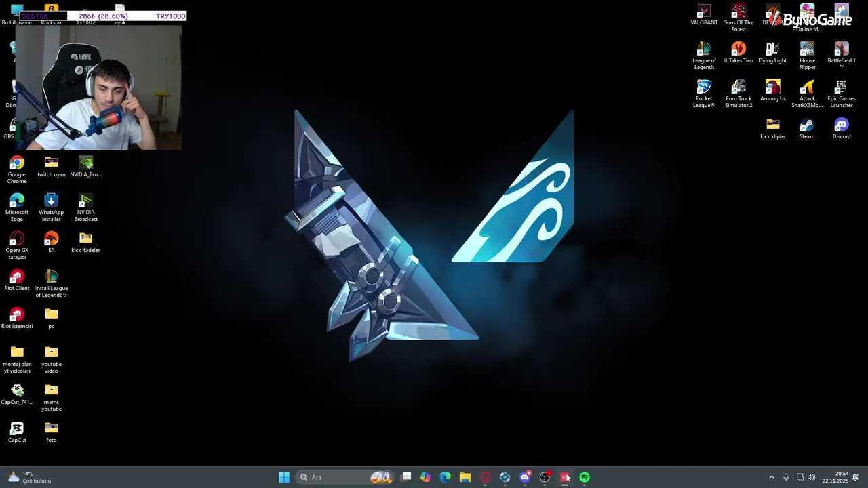
Task: Expand the hidden system tray icons
Action: point(771,477)
